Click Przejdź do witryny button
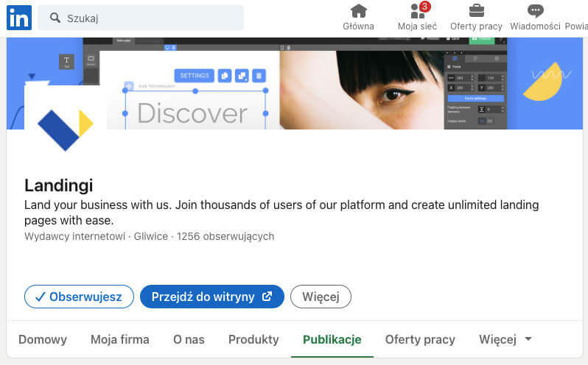 pos(211,297)
